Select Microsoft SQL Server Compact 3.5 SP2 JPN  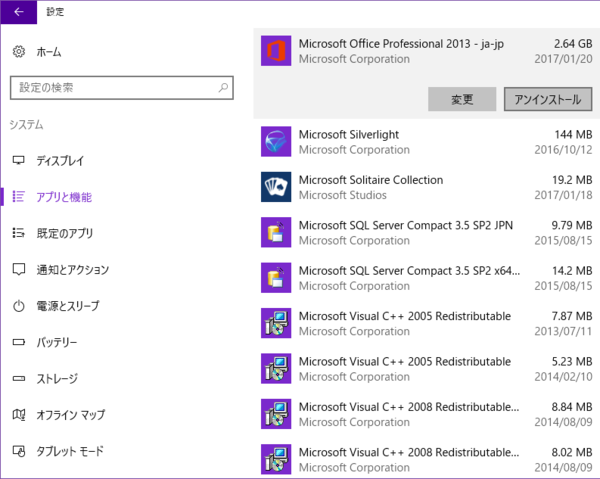[426, 232]
